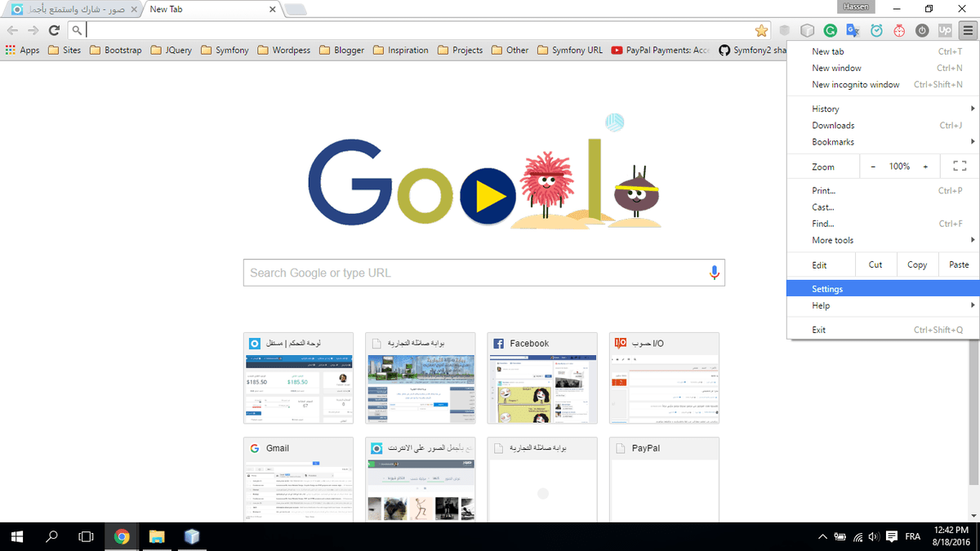The height and width of the screenshot is (551, 980).
Task: Select Print... in the menu
Action: (883, 190)
